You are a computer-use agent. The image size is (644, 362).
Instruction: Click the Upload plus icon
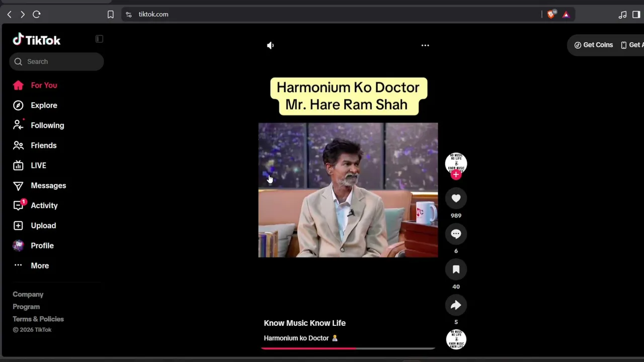tap(18, 225)
